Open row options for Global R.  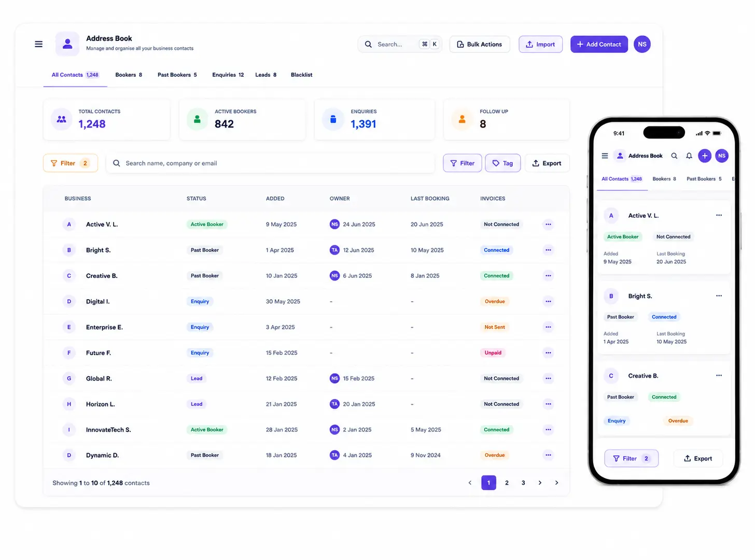pos(548,379)
